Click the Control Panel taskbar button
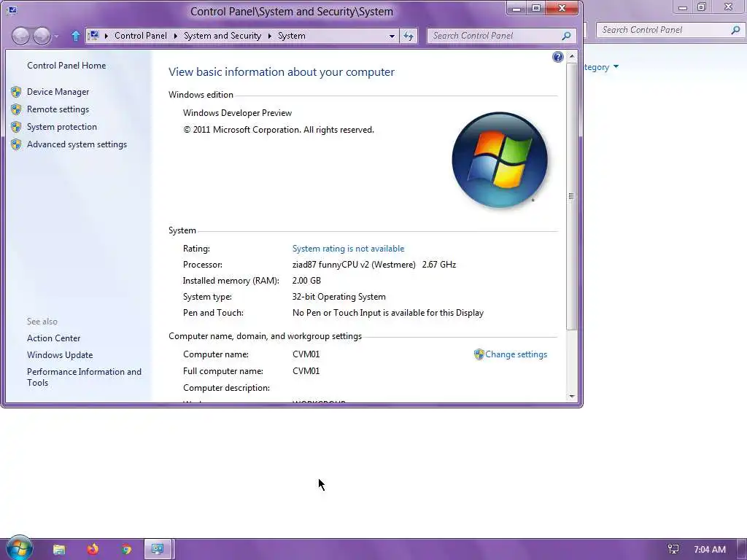The image size is (747, 560). tap(158, 549)
